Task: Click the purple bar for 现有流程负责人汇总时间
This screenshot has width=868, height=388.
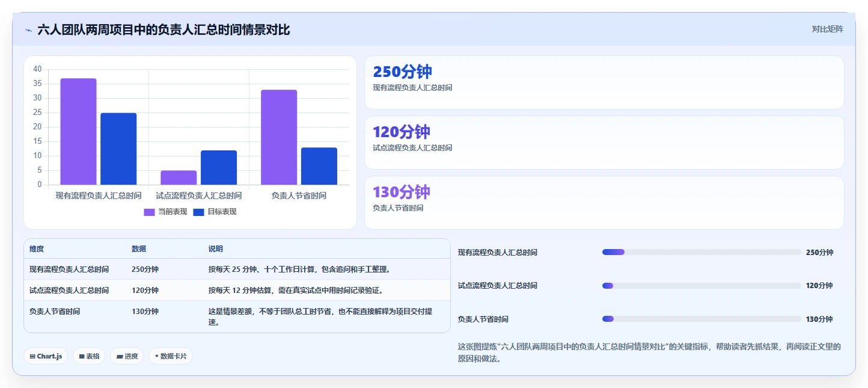Action: click(78, 132)
